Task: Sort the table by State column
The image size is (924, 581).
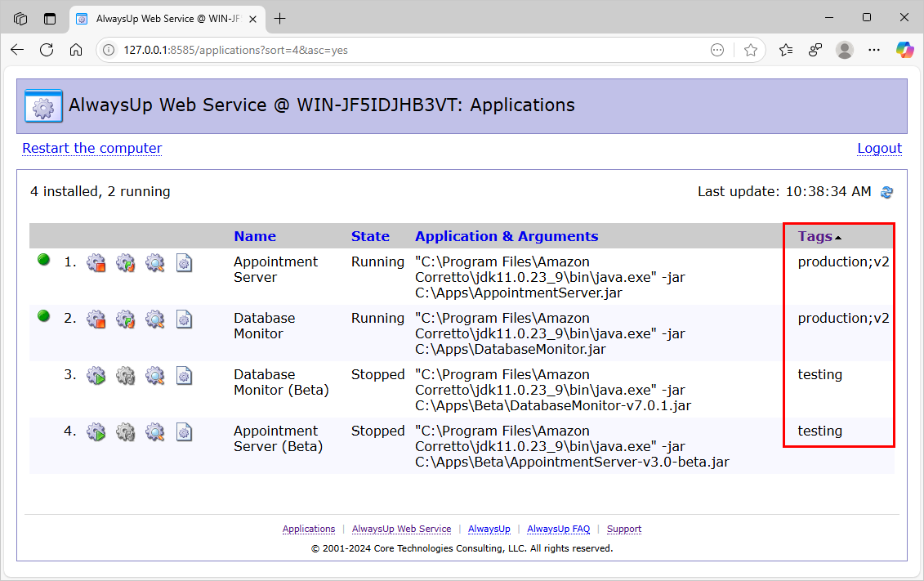Action: pos(370,236)
